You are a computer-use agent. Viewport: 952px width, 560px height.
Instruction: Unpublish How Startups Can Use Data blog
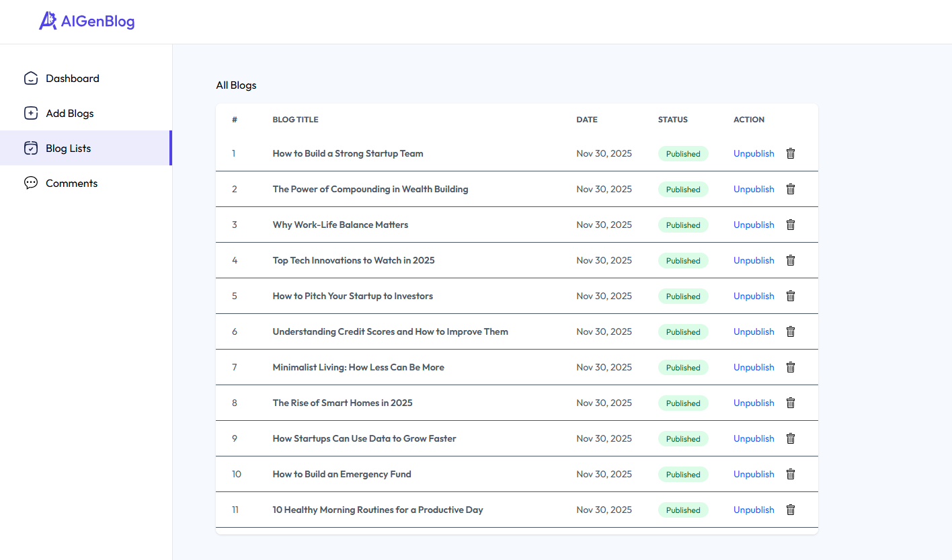(x=754, y=439)
